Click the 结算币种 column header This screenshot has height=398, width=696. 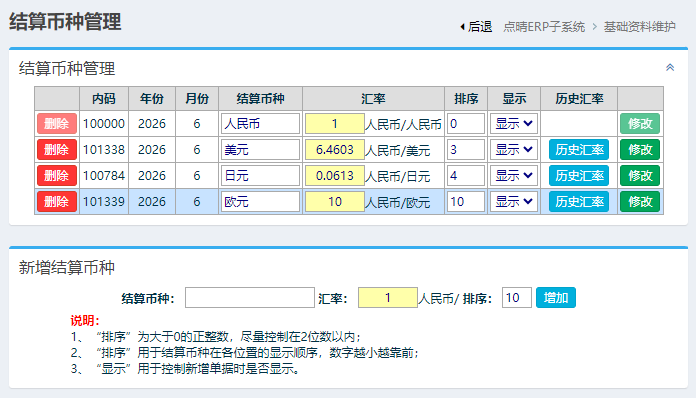click(260, 99)
